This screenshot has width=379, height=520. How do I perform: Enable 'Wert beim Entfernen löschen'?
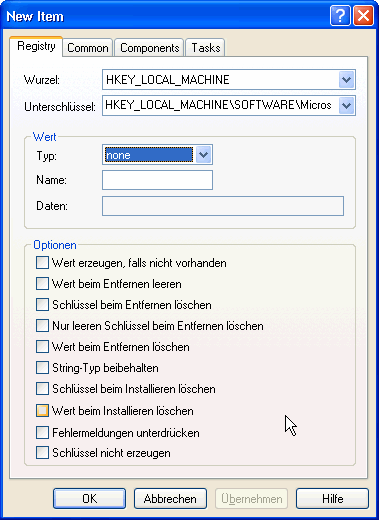42,347
